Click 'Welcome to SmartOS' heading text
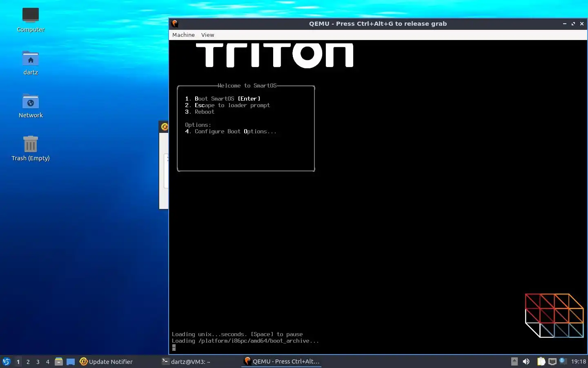The height and width of the screenshot is (368, 588). pos(247,85)
